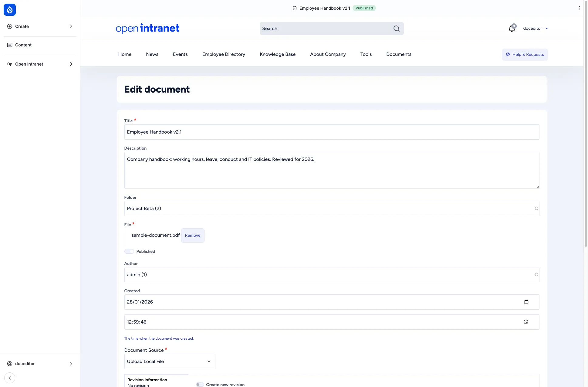Click the doceditor user icon in the sidebar
Screen dimensions: 588x387
click(x=10, y=364)
